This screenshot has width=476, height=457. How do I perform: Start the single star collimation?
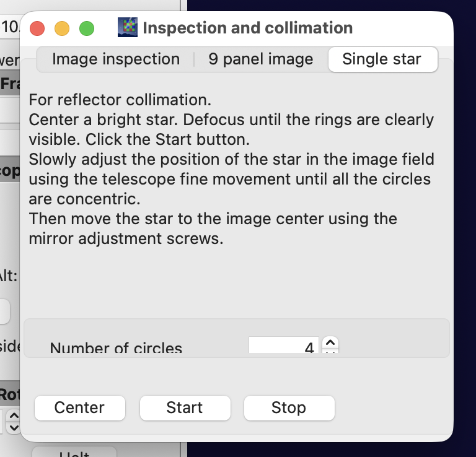(185, 407)
